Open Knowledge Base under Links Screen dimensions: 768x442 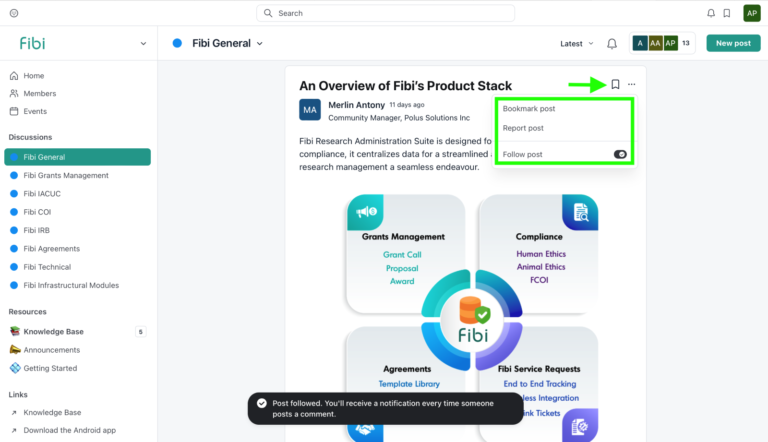[52, 413]
